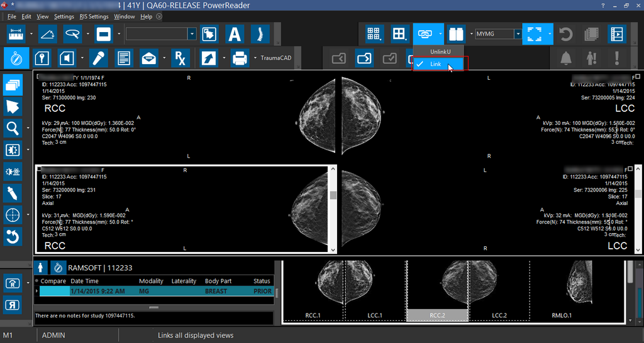644x343 pixels.
Task: Select the zoom magnifier tool
Action: 13,128
